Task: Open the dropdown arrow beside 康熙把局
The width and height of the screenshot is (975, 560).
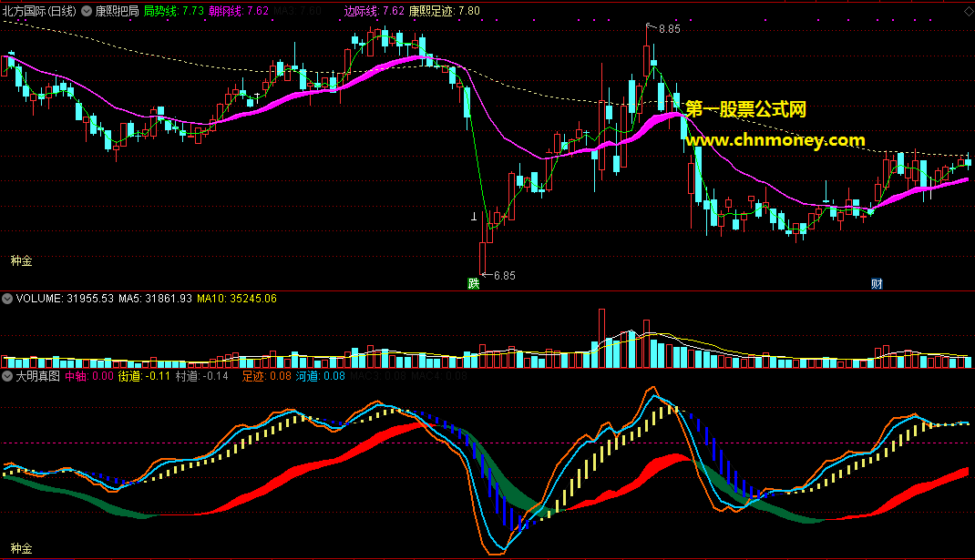Action: (87, 11)
